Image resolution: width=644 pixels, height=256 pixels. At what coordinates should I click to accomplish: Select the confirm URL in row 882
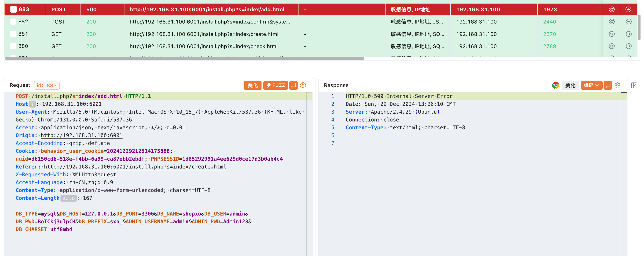(x=210, y=22)
